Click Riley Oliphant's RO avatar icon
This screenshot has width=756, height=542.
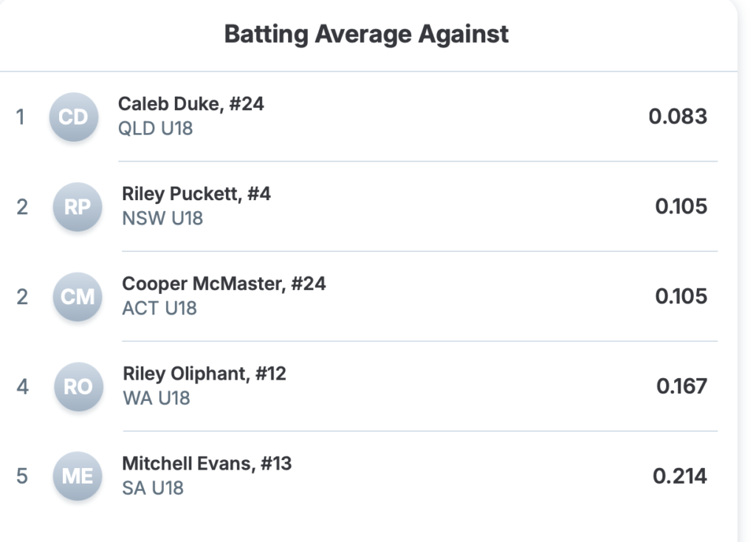78,387
